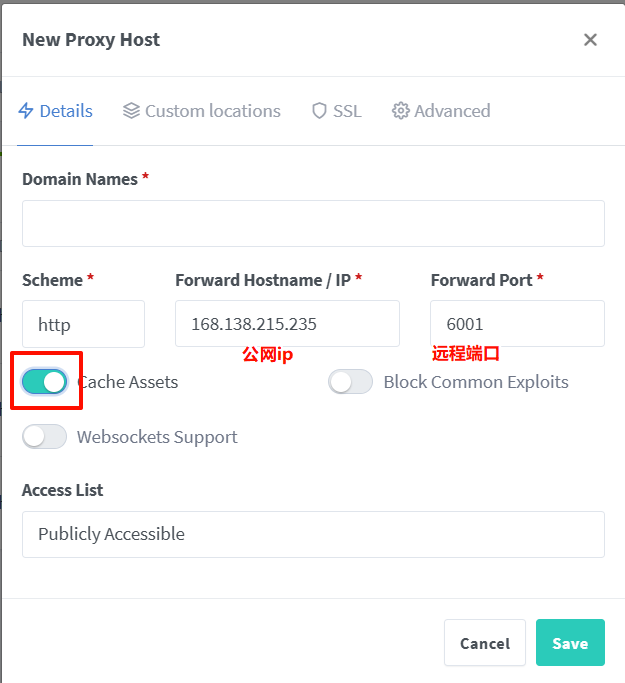Close the New Proxy Host dialog
Screen dimensions: 625x683
pyautogui.click(x=590, y=40)
